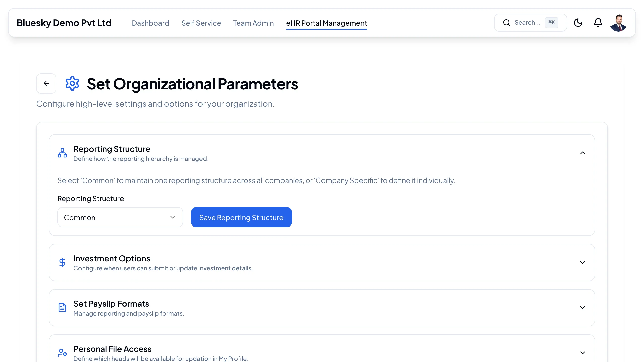Click the Bluesky Demo Pvt Ltd company name
The width and height of the screenshot is (644, 362).
tap(64, 23)
